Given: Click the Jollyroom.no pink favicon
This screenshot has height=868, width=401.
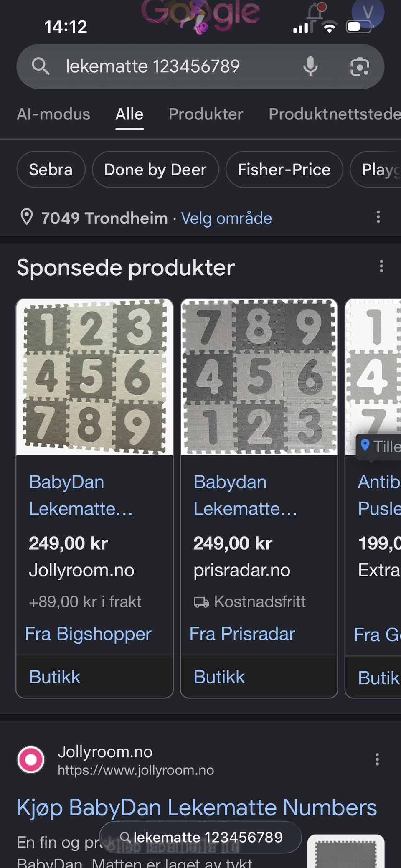Looking at the screenshot, I should coord(31,760).
